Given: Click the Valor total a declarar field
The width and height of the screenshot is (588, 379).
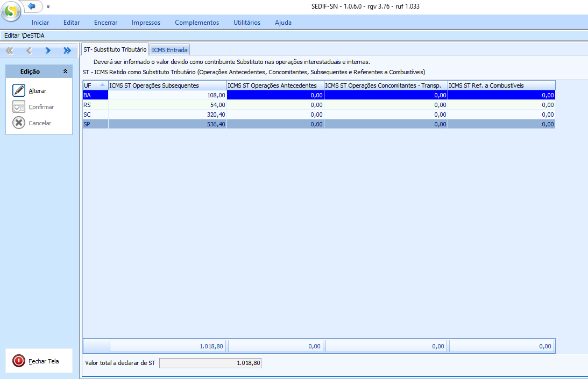Looking at the screenshot, I should 210,363.
